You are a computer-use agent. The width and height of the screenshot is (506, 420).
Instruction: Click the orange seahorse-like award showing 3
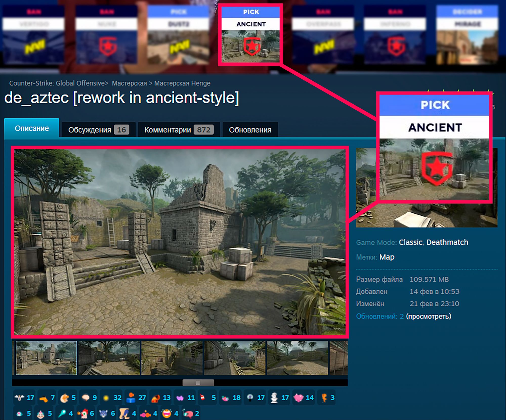pyautogui.click(x=327, y=398)
